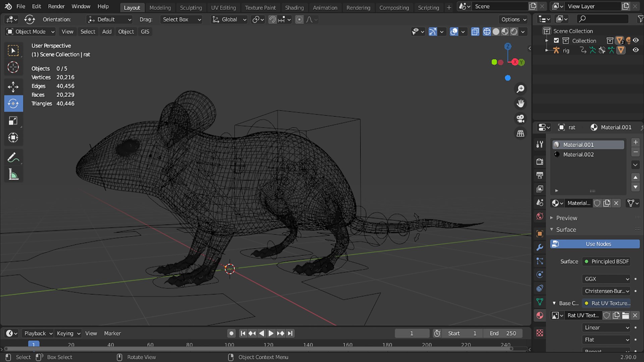Viewport: 644px width, 362px height.
Task: Select Material.002 slot
Action: pyautogui.click(x=588, y=155)
